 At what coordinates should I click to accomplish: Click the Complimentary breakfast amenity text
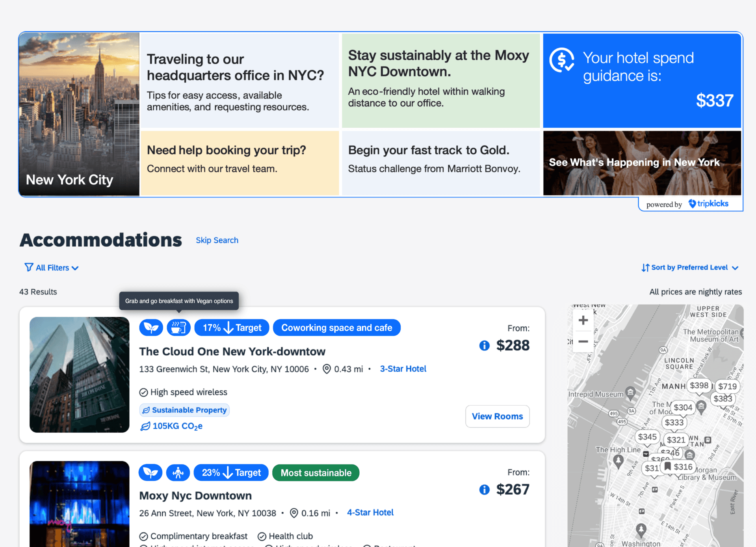[x=199, y=536]
